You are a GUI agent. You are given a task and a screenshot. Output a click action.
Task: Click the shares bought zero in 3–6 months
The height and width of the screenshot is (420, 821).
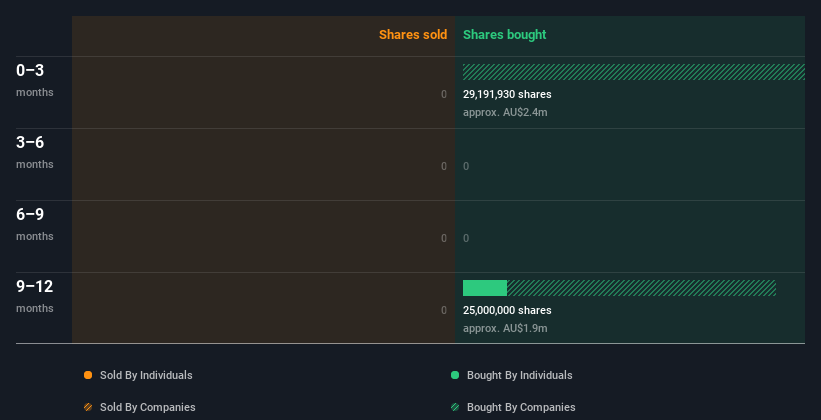[466, 167]
